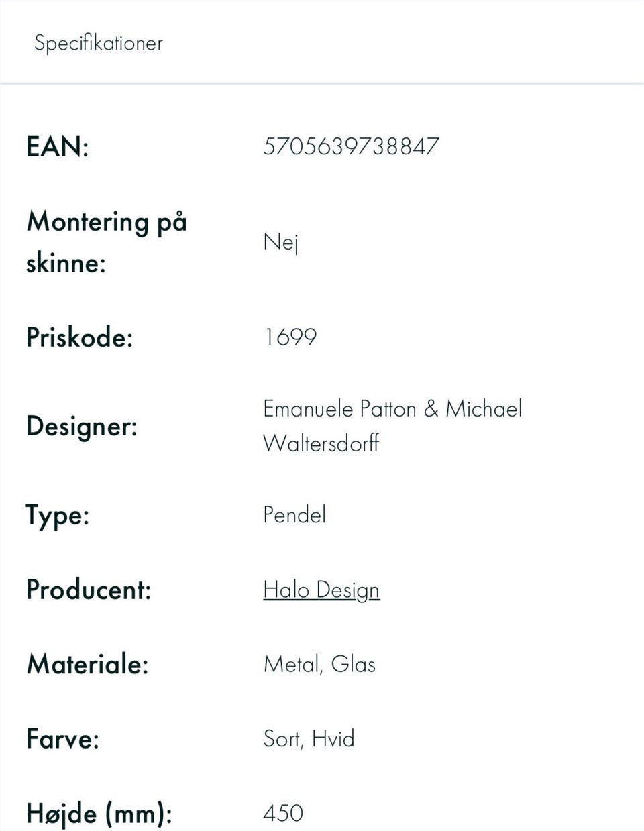Select the height value 450
The height and width of the screenshot is (831, 644).
tap(283, 814)
